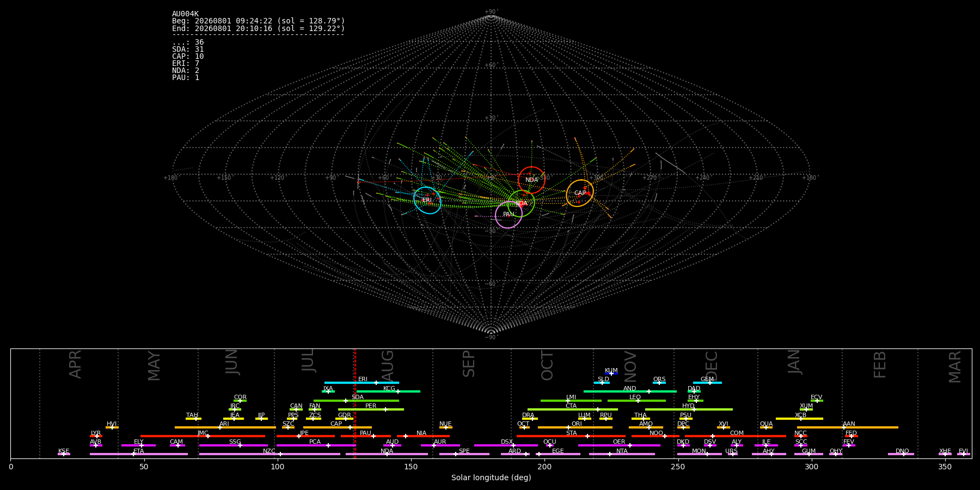980x490 pixels.
Task: Click the 'Solar longitude (deg)' axis label
Action: pyautogui.click(x=491, y=478)
